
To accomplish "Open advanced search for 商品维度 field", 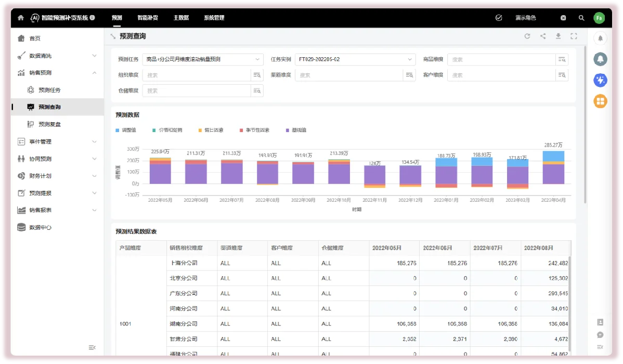I will tap(562, 59).
